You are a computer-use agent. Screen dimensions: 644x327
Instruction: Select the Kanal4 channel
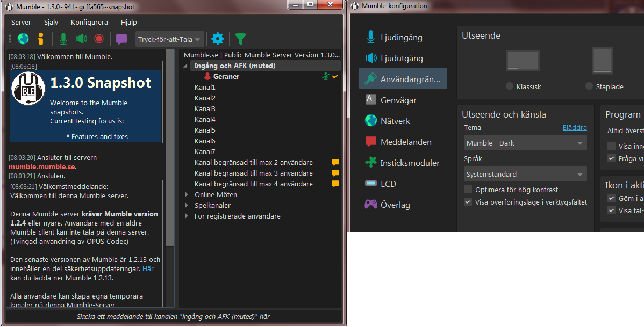[x=205, y=119]
